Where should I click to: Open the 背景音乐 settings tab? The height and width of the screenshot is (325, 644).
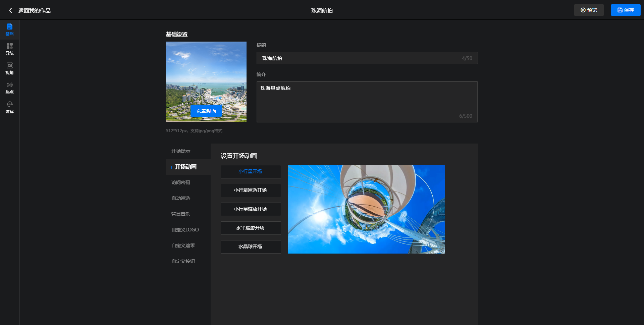coord(181,214)
